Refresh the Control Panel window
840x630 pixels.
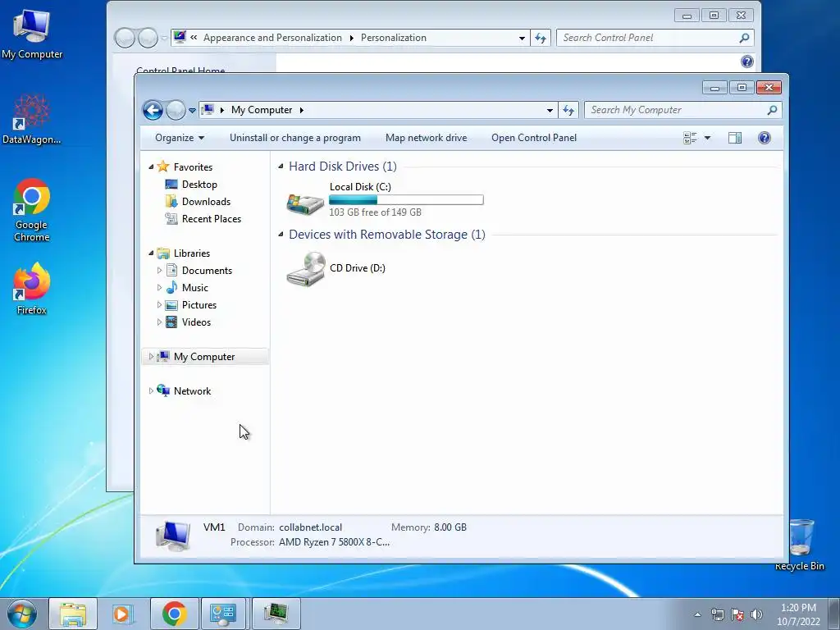541,38
